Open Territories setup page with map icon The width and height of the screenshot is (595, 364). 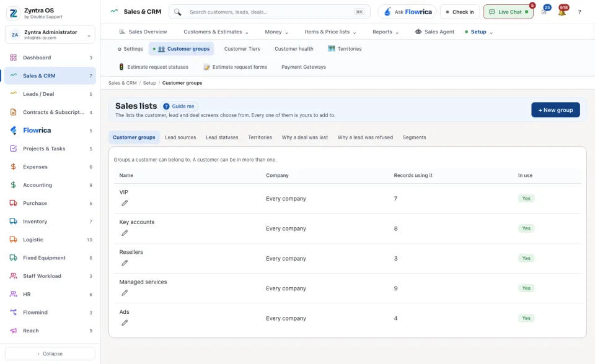click(345, 49)
